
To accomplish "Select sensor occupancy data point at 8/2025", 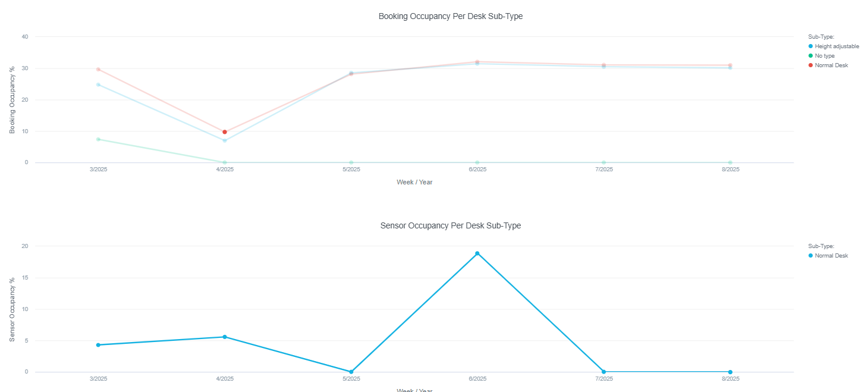I will tap(730, 372).
